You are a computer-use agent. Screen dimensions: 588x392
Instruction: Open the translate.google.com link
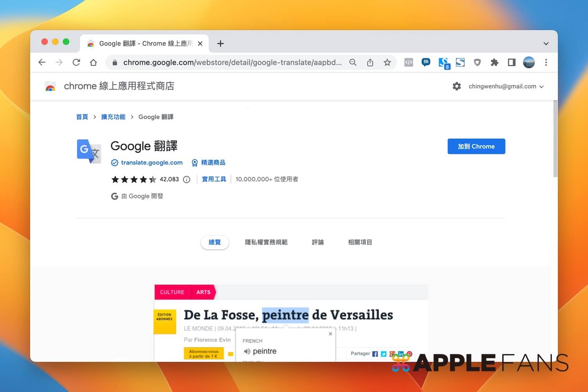click(152, 162)
